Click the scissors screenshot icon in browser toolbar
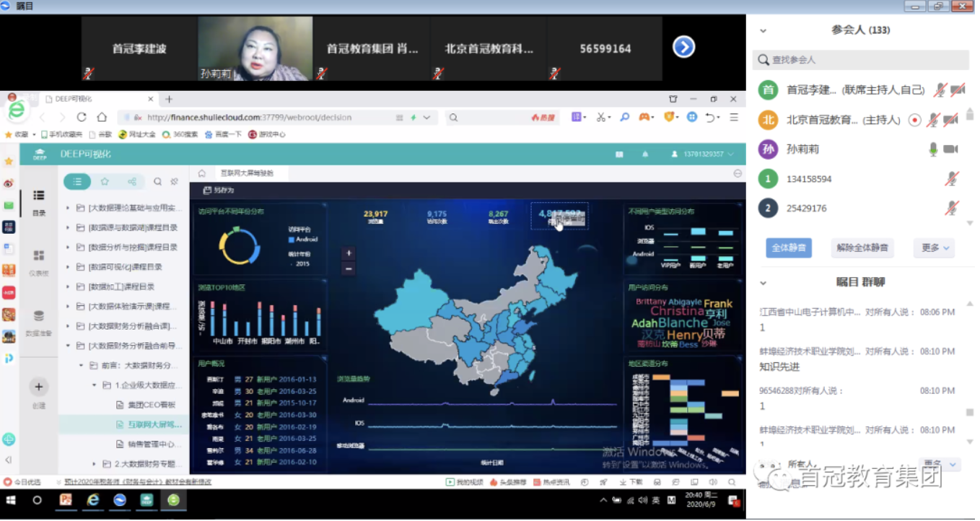The image size is (980, 521). pos(602,116)
